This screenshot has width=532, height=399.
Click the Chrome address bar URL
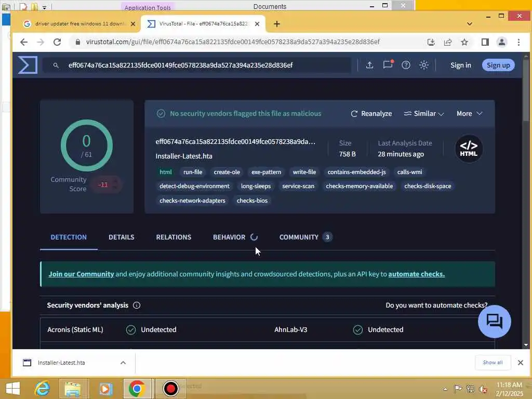click(233, 42)
